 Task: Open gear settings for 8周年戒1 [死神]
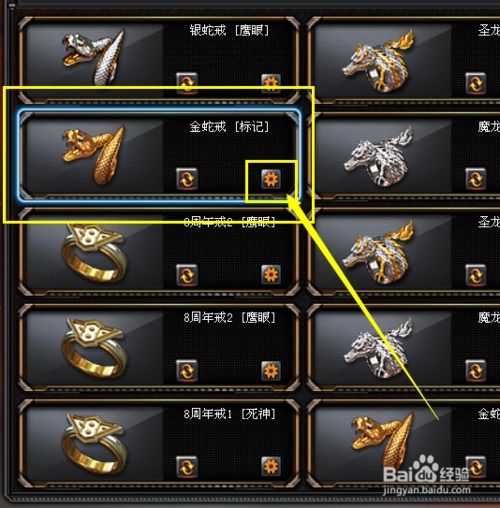tap(271, 466)
